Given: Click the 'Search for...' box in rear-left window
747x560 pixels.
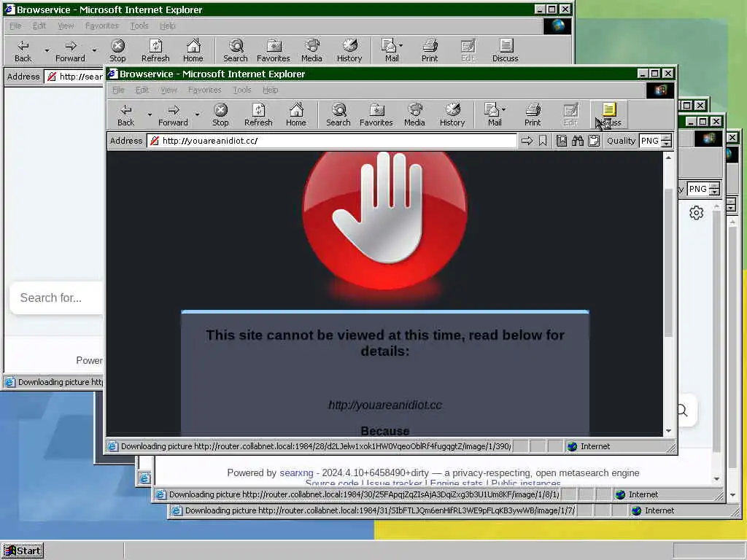Looking at the screenshot, I should 57,298.
